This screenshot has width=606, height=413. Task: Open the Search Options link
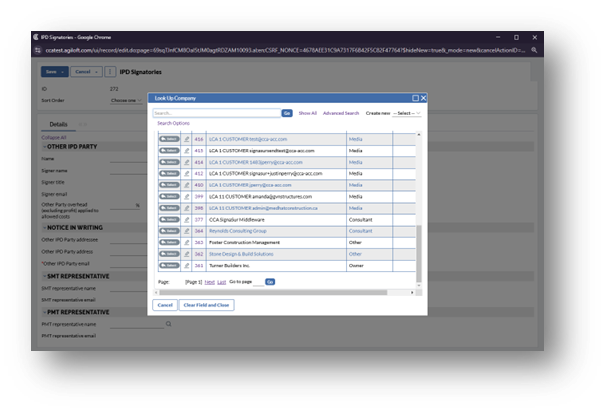point(173,123)
